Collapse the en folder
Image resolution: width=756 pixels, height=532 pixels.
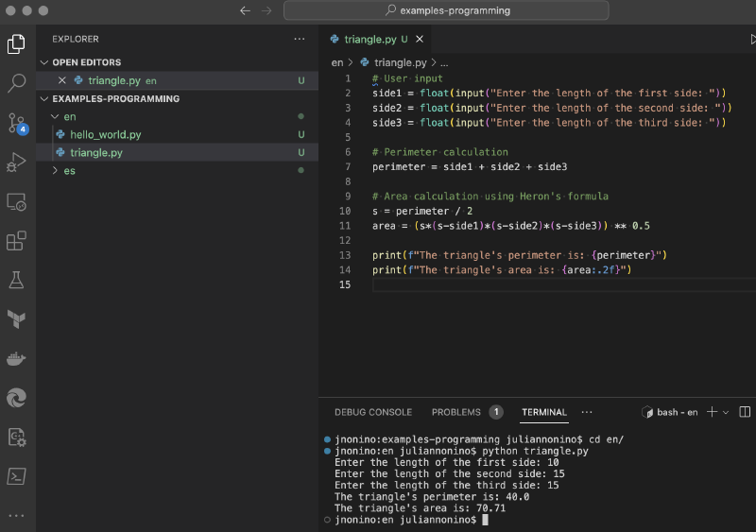coord(69,116)
